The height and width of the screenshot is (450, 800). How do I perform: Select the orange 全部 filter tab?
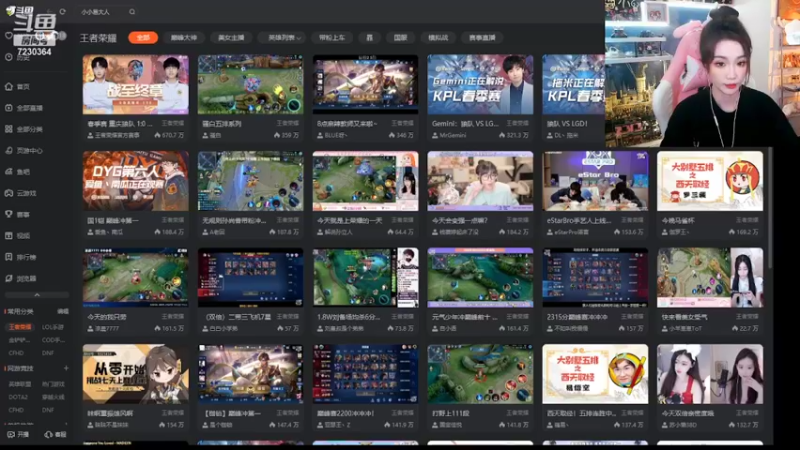coord(143,38)
